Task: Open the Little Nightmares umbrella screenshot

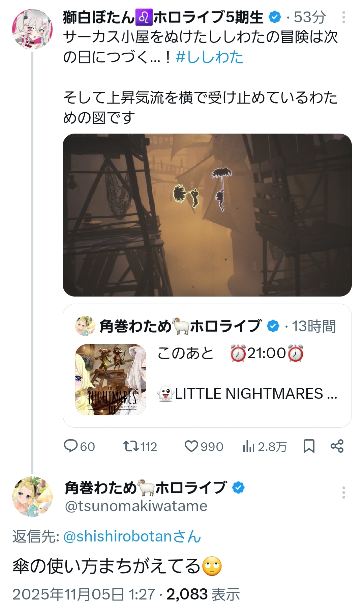Action: coord(207,215)
